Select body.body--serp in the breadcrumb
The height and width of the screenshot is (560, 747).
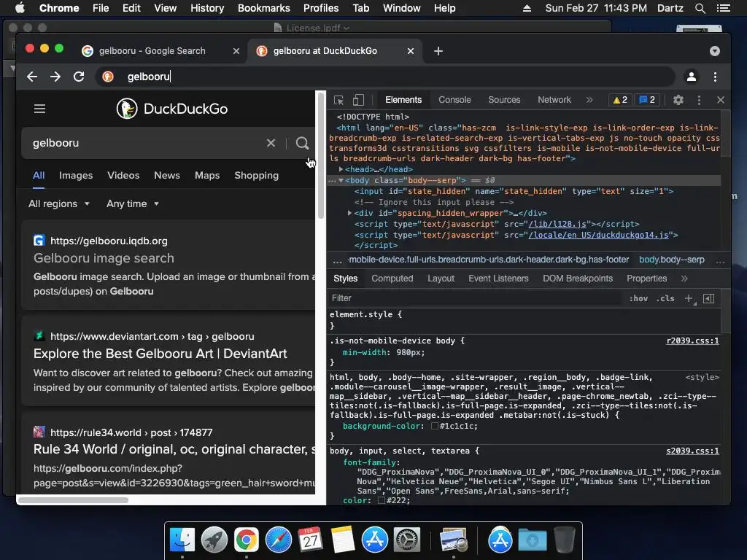point(671,260)
